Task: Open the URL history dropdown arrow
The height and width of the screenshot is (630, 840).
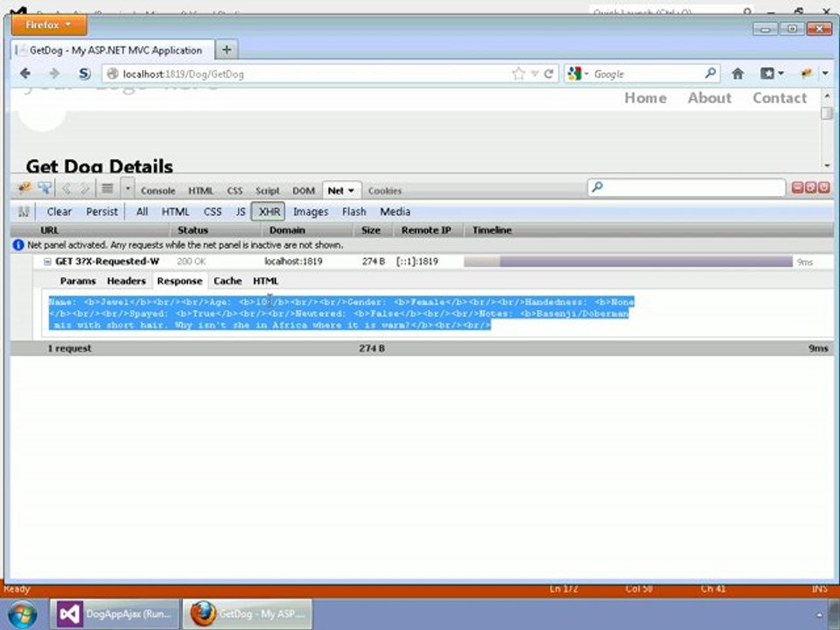Action: coord(535,73)
